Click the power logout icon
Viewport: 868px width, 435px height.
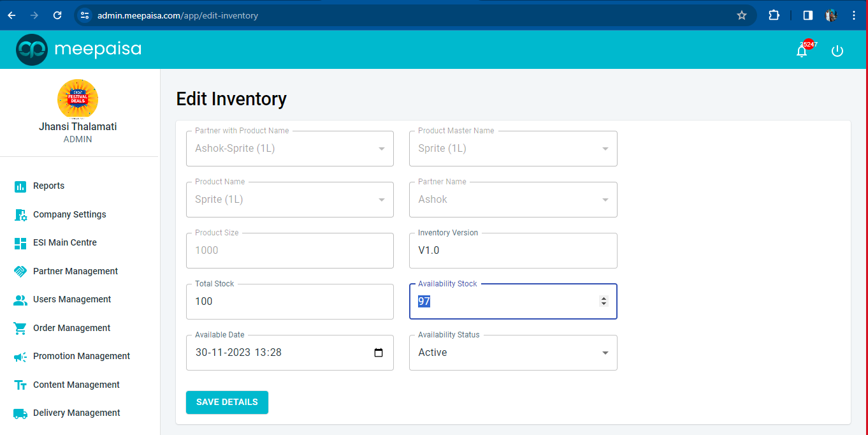(x=837, y=51)
